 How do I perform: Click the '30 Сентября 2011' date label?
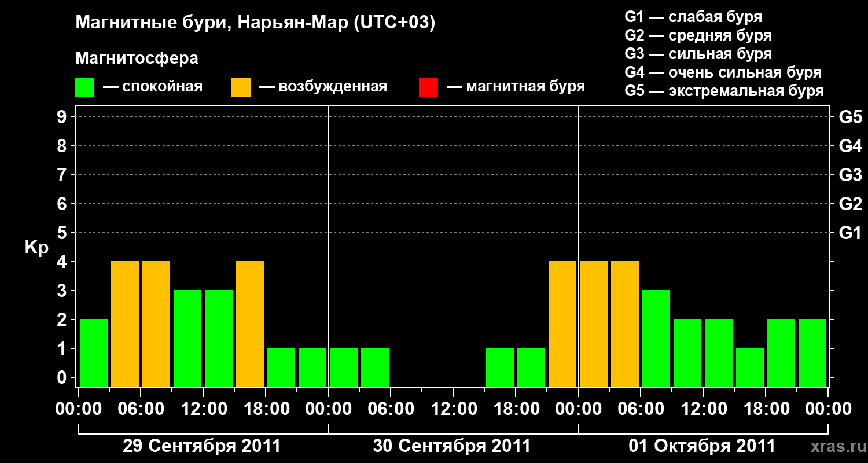click(452, 446)
